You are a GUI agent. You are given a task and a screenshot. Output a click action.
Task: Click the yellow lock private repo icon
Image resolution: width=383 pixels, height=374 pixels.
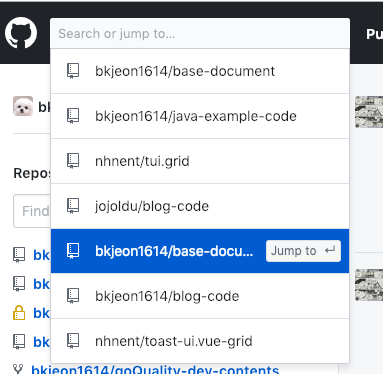click(x=19, y=313)
